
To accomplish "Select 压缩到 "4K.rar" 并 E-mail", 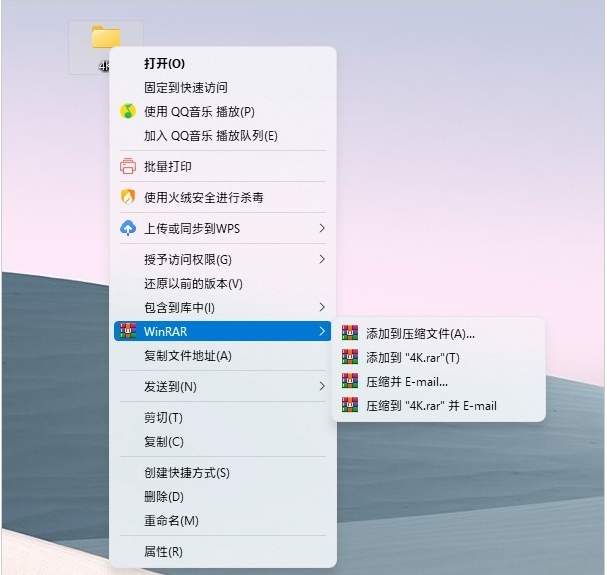I will pyautogui.click(x=439, y=406).
